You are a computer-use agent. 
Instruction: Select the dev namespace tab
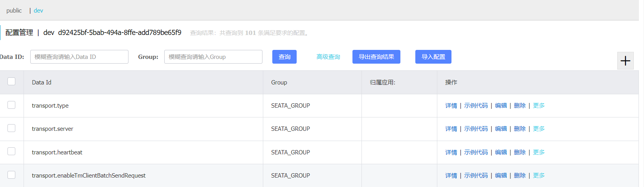tap(39, 11)
